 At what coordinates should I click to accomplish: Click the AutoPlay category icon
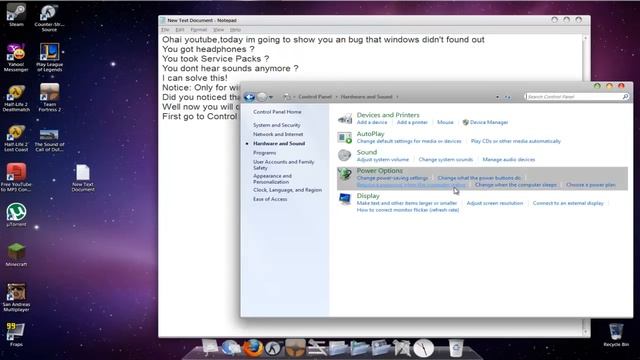click(x=344, y=138)
